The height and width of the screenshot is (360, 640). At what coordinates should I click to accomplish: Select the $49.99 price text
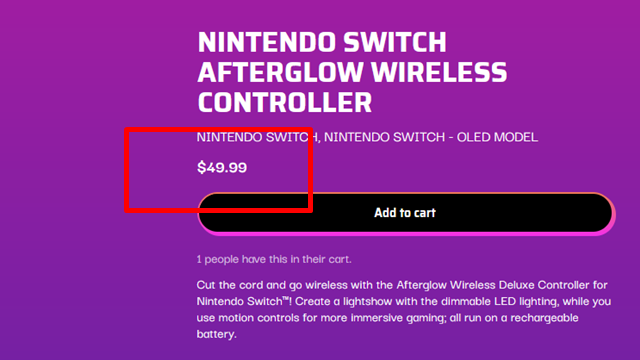(222, 168)
